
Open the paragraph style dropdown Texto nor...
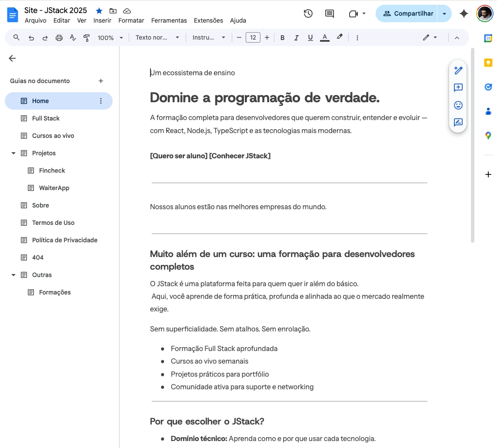point(157,38)
